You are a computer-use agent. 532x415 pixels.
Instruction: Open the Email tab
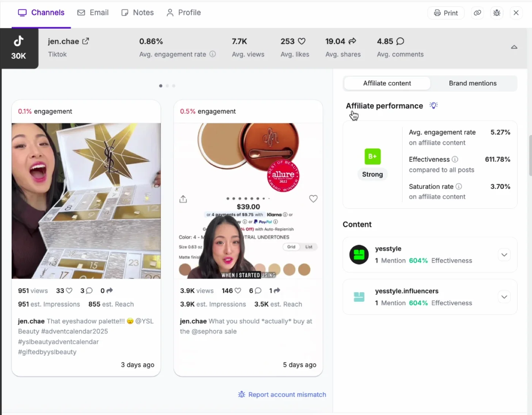click(x=93, y=13)
